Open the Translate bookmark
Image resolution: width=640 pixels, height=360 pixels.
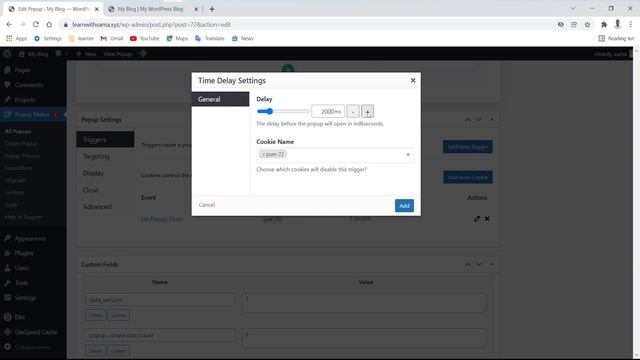(x=210, y=38)
